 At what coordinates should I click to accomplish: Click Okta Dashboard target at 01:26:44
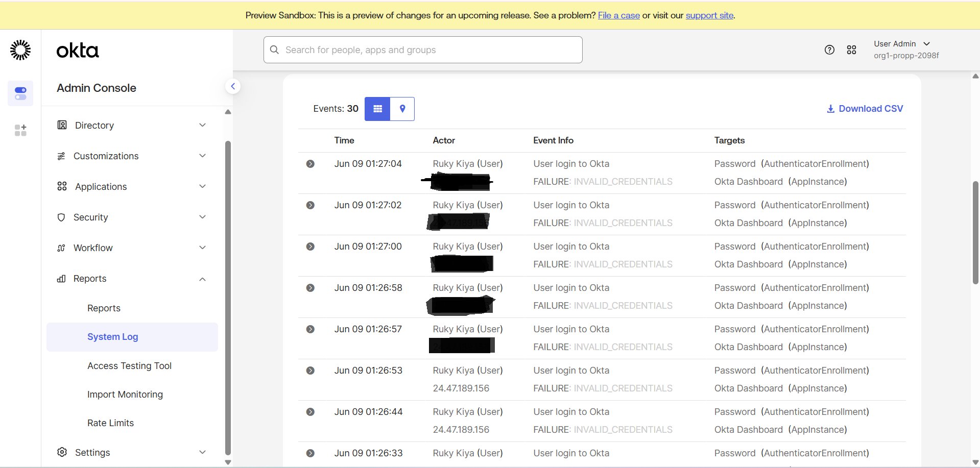(749, 430)
